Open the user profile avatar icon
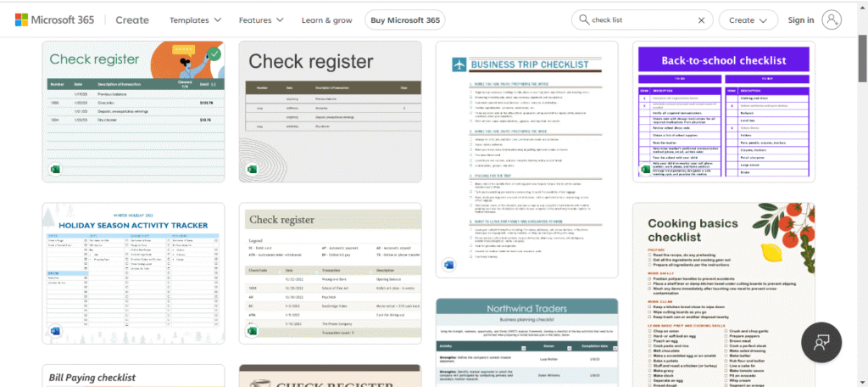868x387 pixels. (x=832, y=20)
